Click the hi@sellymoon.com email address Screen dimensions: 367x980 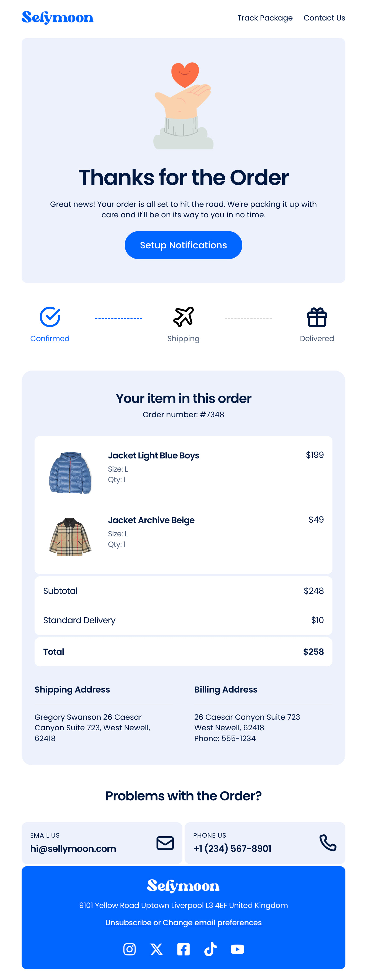coord(73,848)
